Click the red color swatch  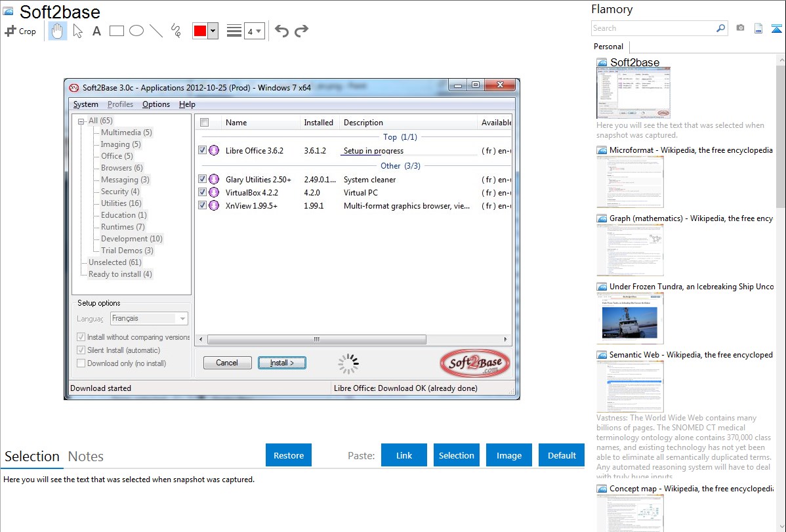point(200,31)
